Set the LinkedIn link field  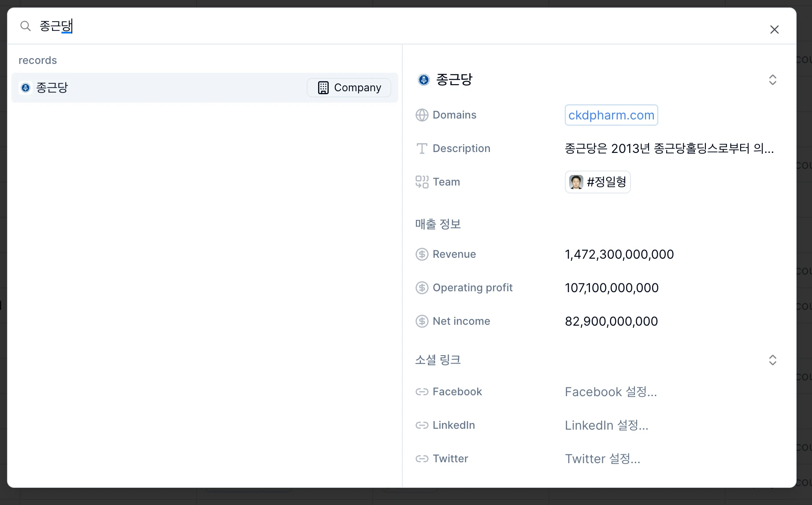[x=606, y=425]
